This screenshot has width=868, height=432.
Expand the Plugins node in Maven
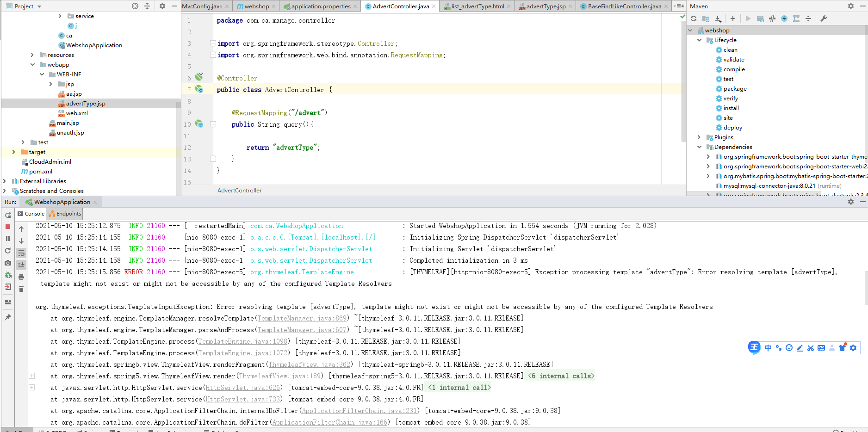[x=699, y=137]
